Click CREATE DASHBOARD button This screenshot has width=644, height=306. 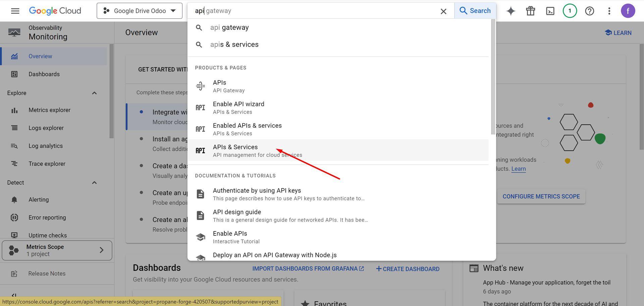tap(408, 269)
